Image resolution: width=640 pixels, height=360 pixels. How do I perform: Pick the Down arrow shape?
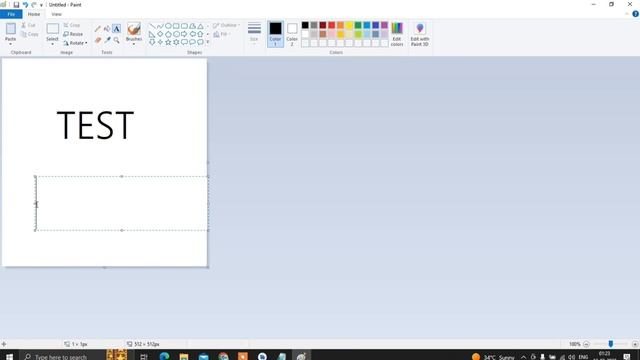[x=152, y=42]
